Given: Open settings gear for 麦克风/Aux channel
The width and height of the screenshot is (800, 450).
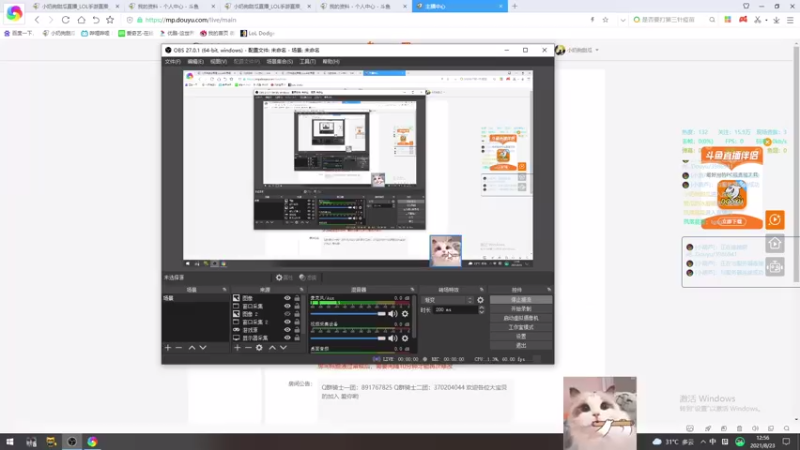Looking at the screenshot, I should (x=405, y=314).
